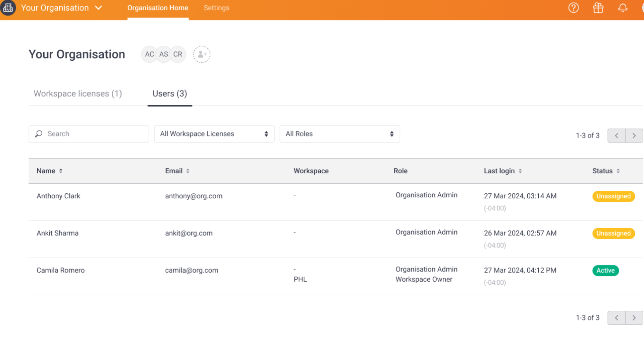Open the Settings menu item
The image size is (644, 362).
[x=216, y=8]
